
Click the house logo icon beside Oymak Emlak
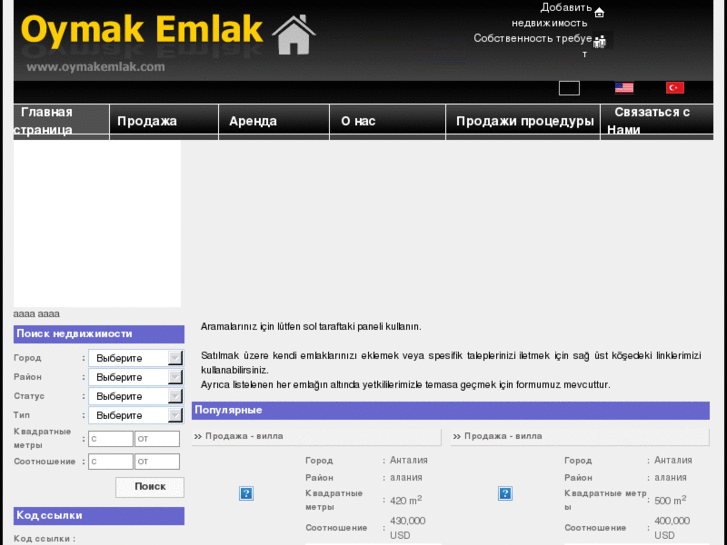(x=293, y=35)
